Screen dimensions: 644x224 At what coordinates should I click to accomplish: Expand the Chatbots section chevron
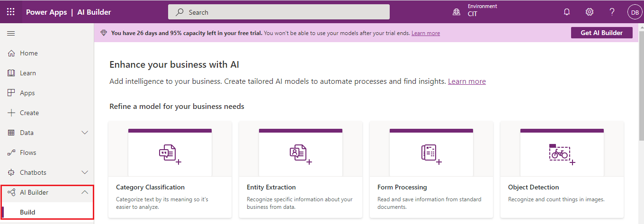point(85,172)
